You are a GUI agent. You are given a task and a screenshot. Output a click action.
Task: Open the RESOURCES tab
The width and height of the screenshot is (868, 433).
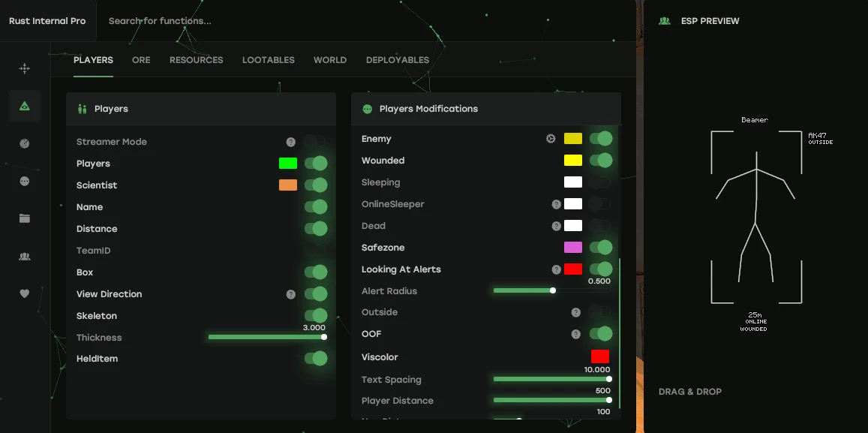point(196,60)
